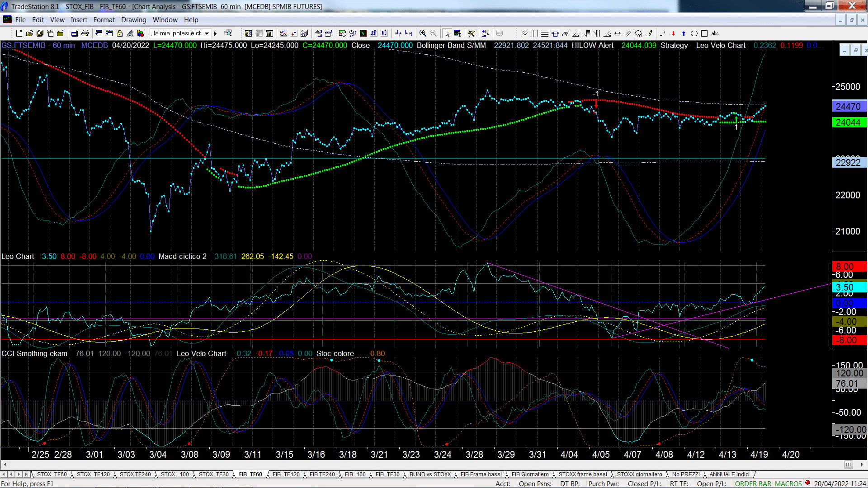Select the pencil trendline tool

pos(649,33)
